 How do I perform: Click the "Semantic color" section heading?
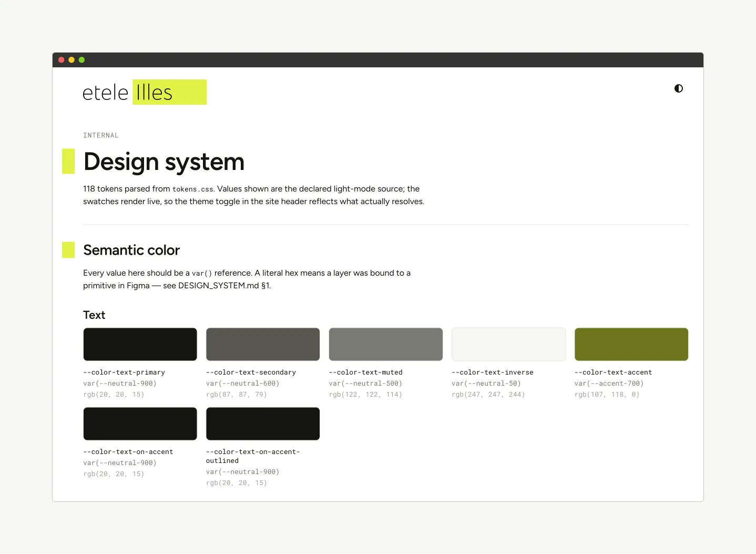[x=131, y=250]
